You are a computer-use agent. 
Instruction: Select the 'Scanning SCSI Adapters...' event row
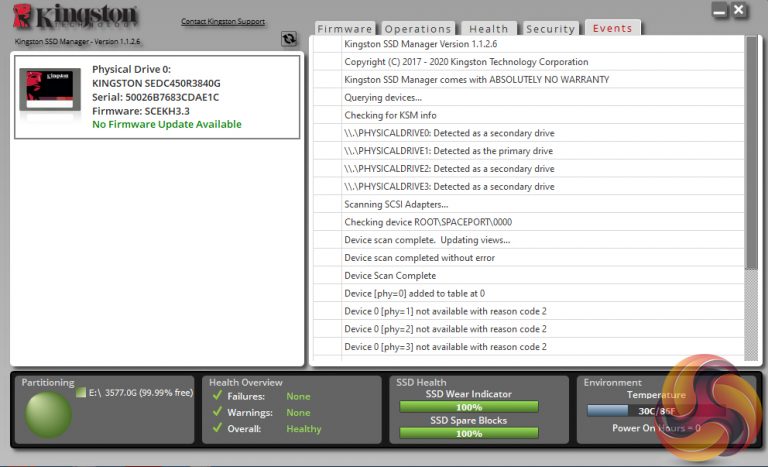click(529, 204)
